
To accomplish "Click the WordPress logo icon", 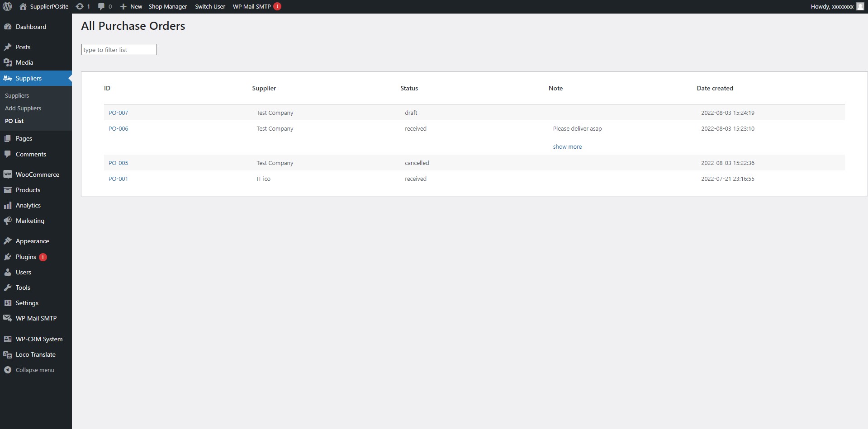I will (x=7, y=6).
